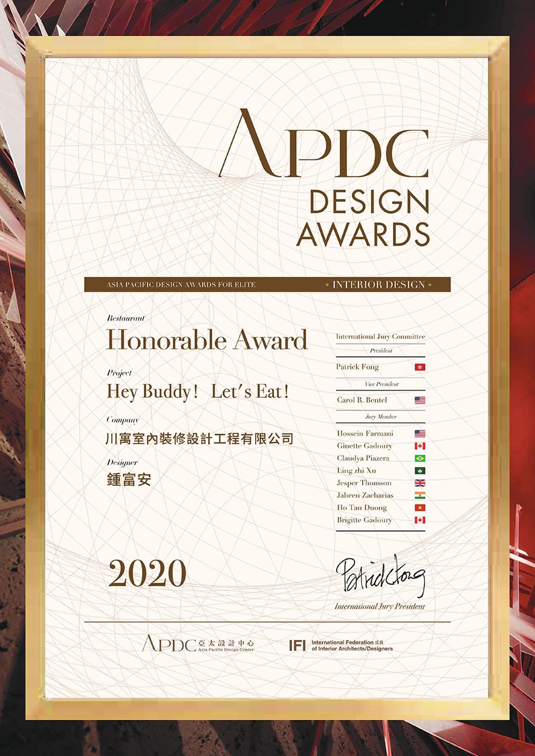The width and height of the screenshot is (535, 756).
Task: Click project name 'Hey Buddy! Let's Eat!'
Action: [x=198, y=392]
